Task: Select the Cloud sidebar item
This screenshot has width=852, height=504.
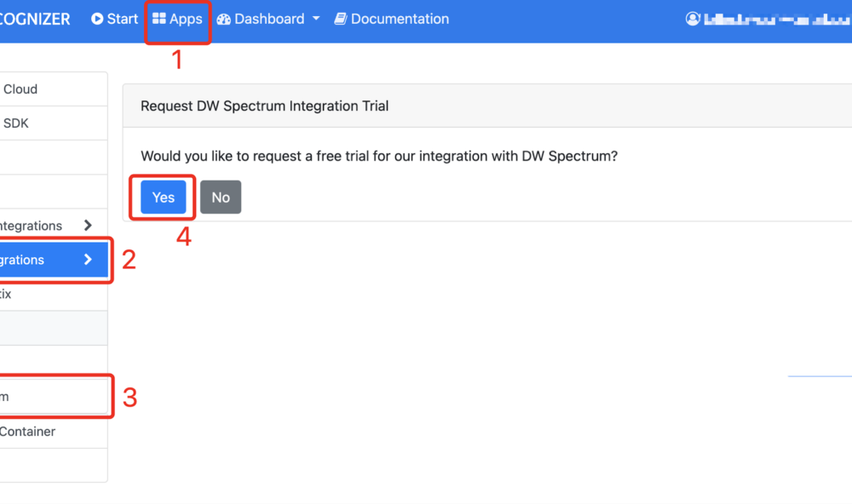Action: 54,89
